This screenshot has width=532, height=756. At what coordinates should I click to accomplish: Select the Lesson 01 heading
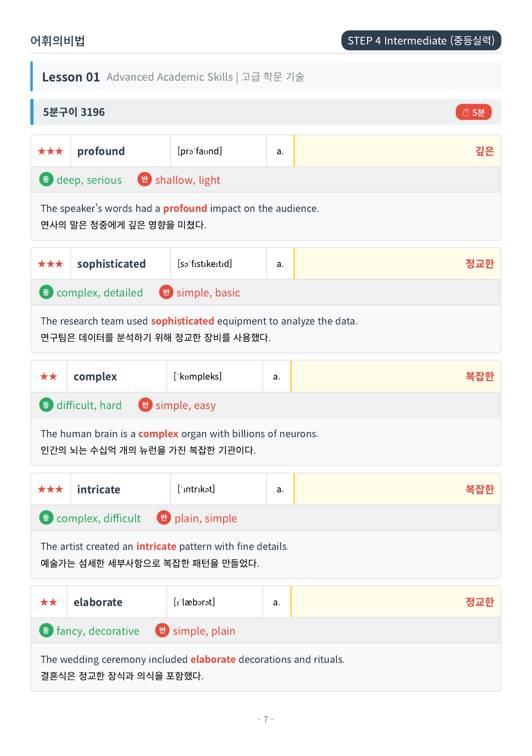pos(71,77)
